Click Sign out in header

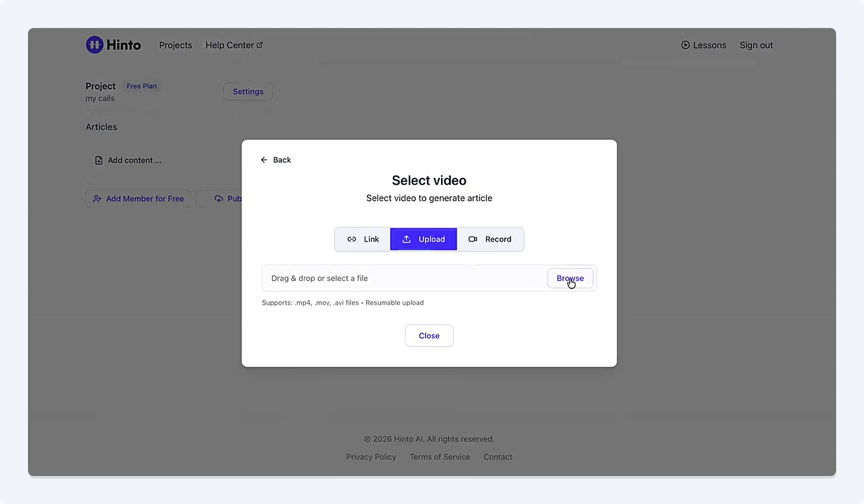(x=756, y=45)
